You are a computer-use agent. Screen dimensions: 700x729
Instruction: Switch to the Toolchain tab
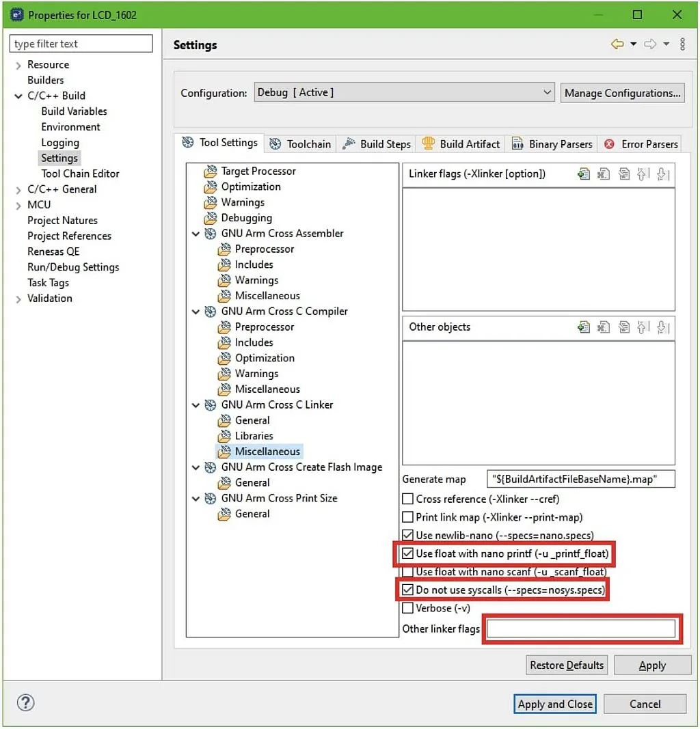(x=301, y=144)
